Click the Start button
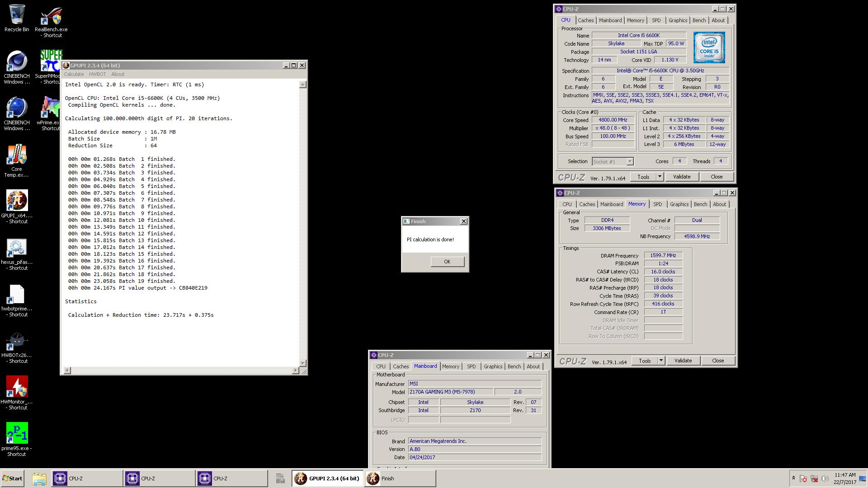 (x=12, y=479)
